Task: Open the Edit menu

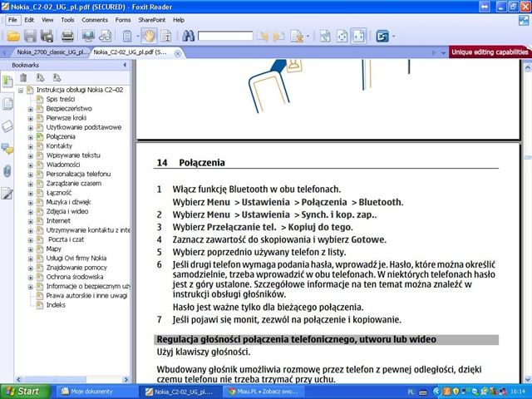Action: (x=29, y=20)
